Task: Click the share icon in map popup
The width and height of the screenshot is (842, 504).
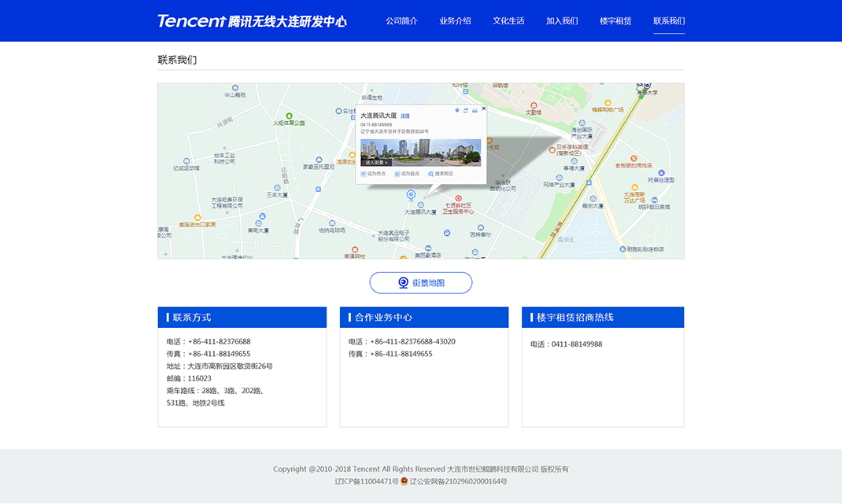Action: tap(466, 110)
